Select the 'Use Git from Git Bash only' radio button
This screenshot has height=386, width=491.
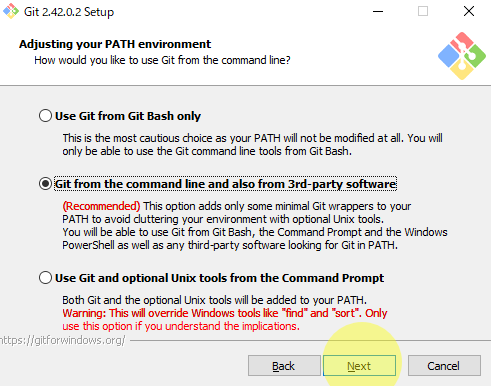coord(45,116)
